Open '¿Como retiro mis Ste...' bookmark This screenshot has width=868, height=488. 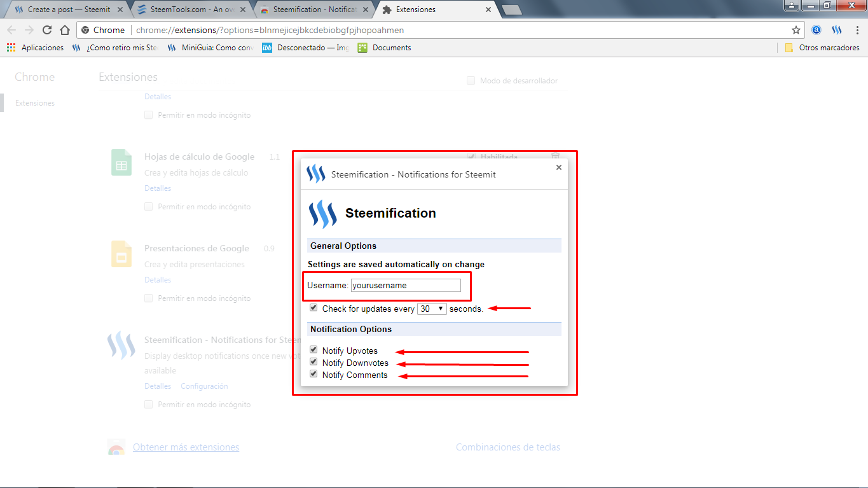116,48
